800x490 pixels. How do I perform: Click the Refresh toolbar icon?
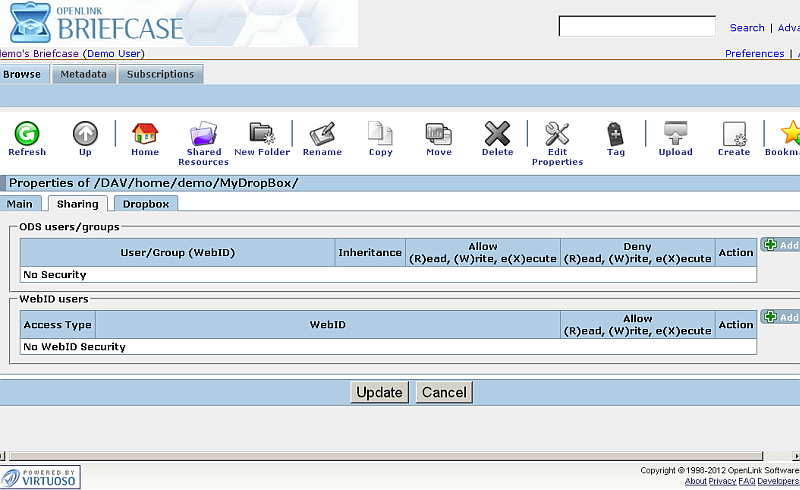coord(27,134)
